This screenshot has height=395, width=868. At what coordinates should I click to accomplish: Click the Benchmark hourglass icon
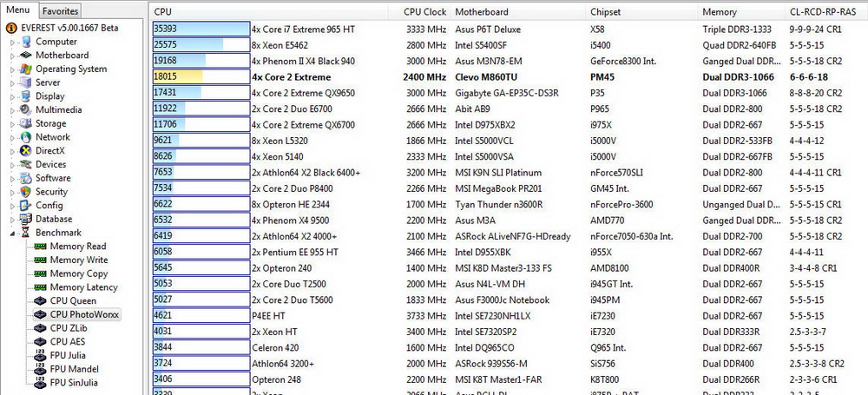pyautogui.click(x=25, y=233)
